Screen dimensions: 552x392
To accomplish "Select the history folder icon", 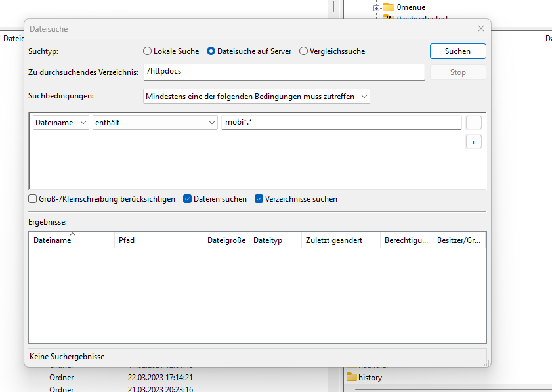I will click(351, 377).
